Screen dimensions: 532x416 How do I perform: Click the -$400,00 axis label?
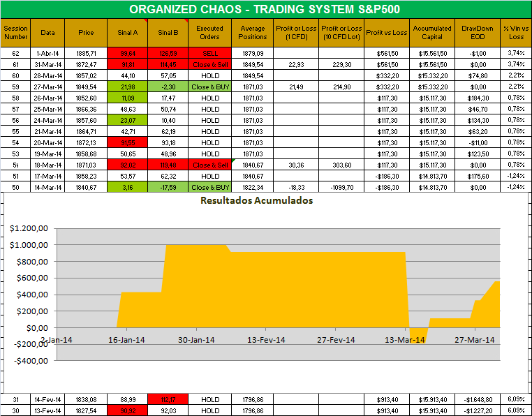[31, 361]
